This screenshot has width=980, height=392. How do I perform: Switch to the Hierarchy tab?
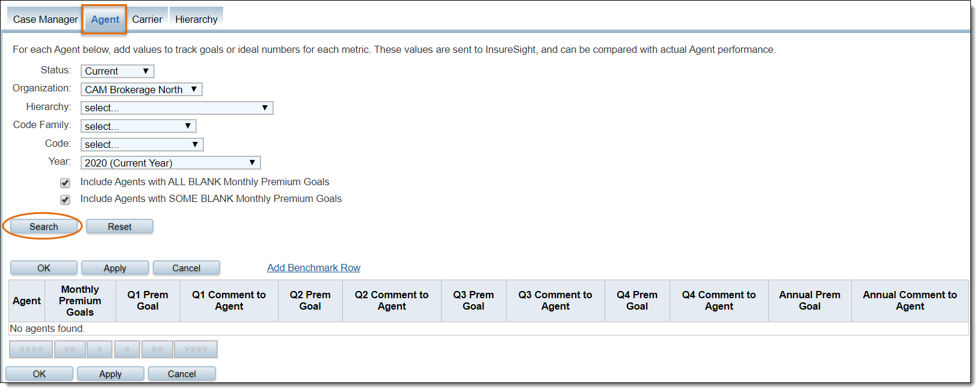[196, 19]
